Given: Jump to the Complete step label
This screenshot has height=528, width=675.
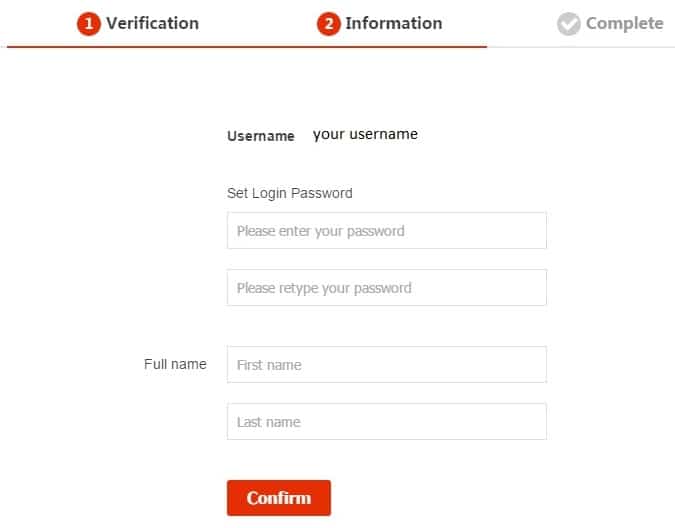Looking at the screenshot, I should pyautogui.click(x=624, y=23).
